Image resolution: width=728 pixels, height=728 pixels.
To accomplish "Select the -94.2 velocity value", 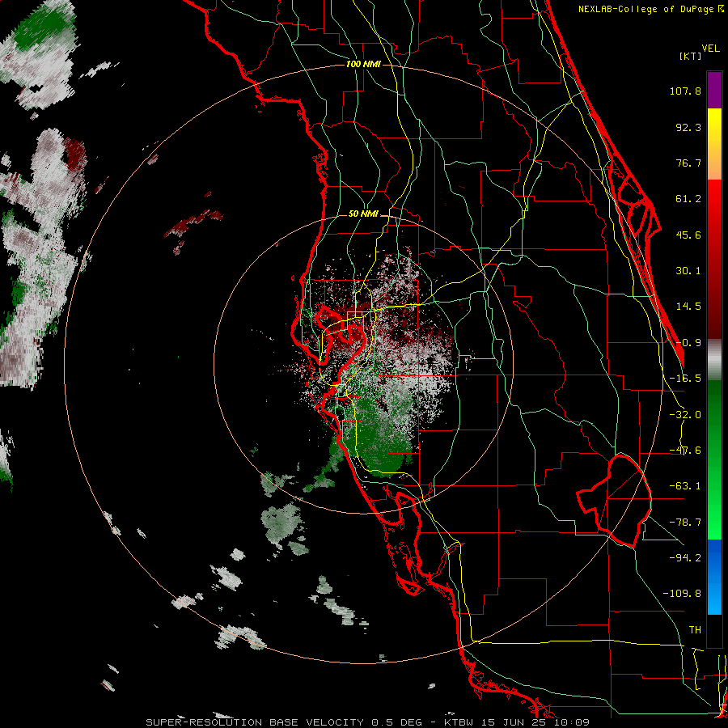I will click(685, 558).
